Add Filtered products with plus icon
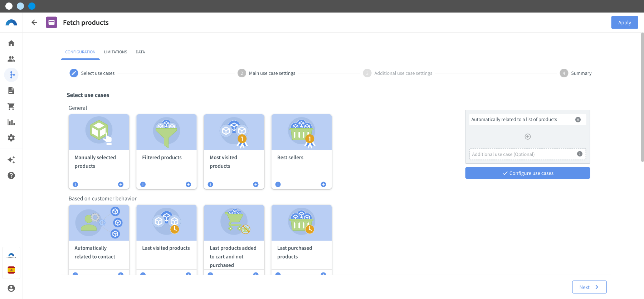Viewport: 644px width, 299px height. pos(188,184)
